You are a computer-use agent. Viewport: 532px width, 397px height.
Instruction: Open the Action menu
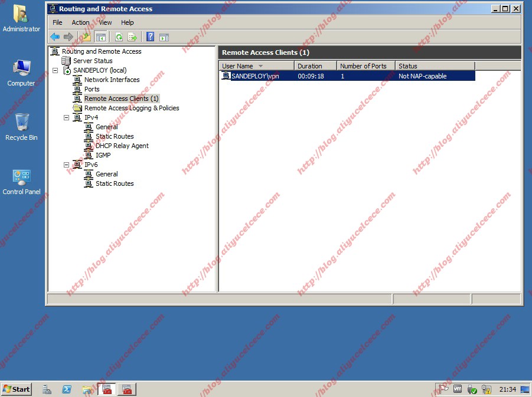click(x=80, y=22)
